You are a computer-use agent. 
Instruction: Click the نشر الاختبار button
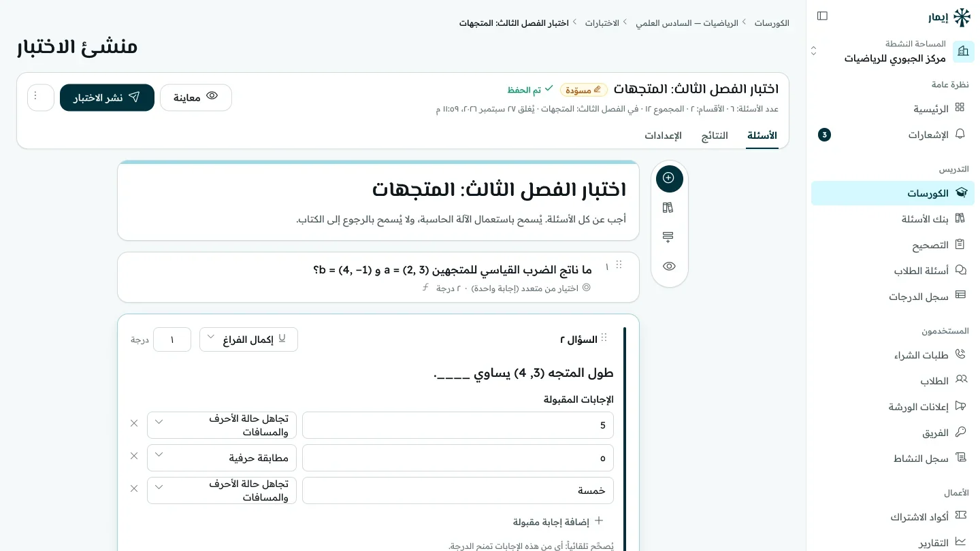(107, 97)
